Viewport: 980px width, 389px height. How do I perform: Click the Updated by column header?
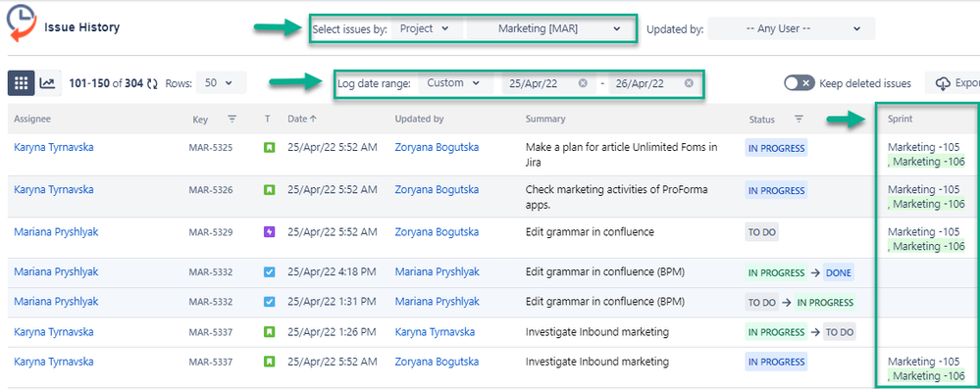pos(419,119)
